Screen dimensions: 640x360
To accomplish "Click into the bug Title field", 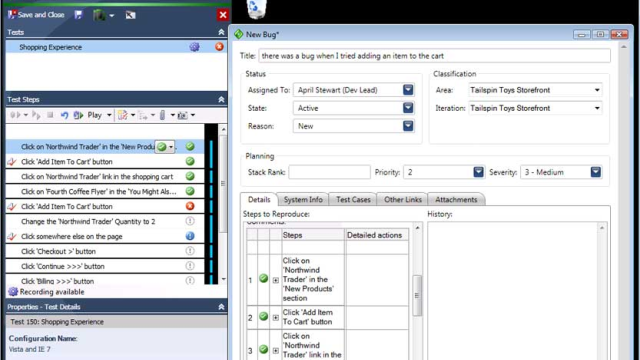I will pyautogui.click(x=434, y=56).
